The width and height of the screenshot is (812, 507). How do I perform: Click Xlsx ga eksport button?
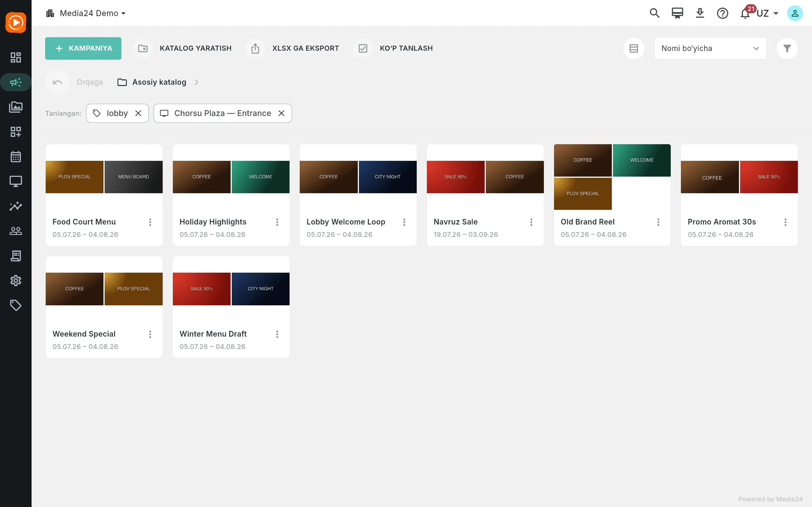click(292, 48)
